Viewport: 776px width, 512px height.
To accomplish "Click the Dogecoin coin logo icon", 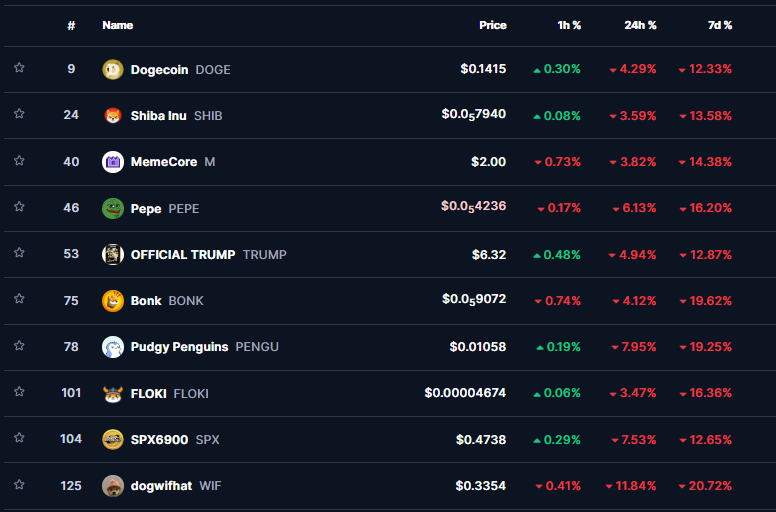I will pyautogui.click(x=113, y=69).
